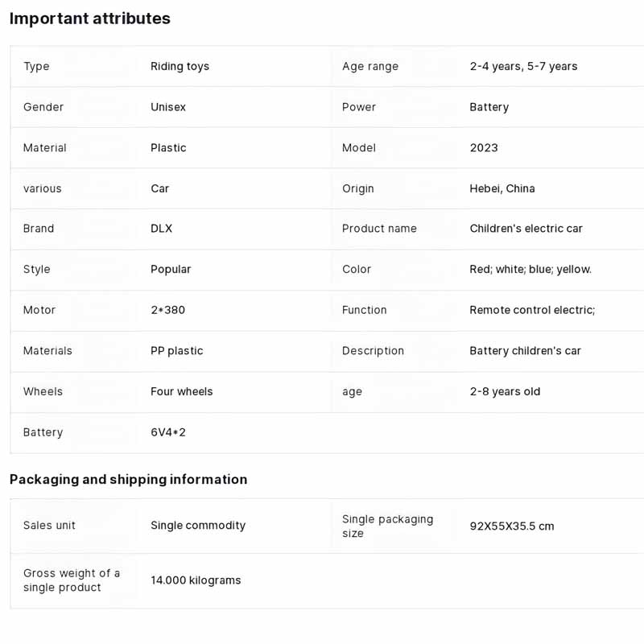
Task: Select the "Unisex" gender value
Action: pyautogui.click(x=168, y=107)
